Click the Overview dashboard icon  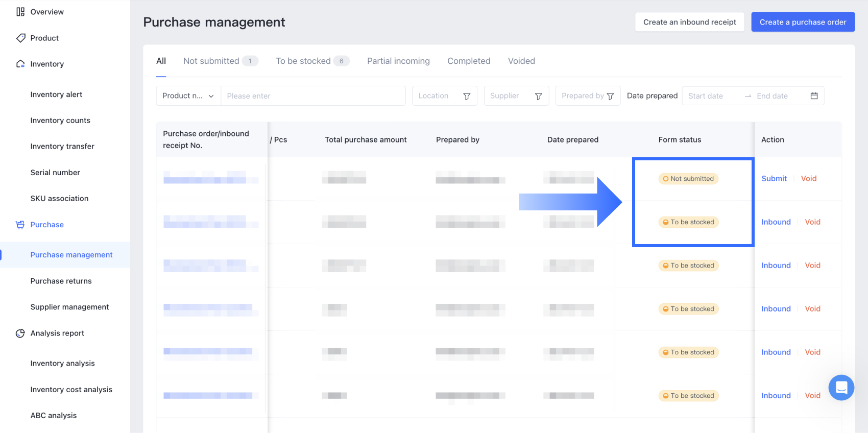pyautogui.click(x=20, y=12)
